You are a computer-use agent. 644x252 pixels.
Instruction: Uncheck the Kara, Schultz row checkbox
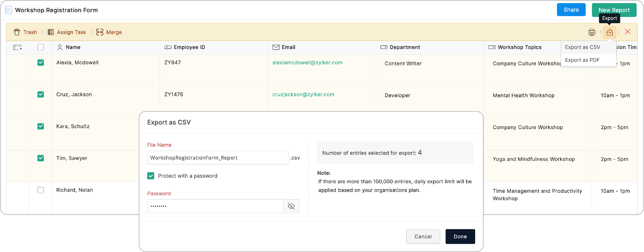pyautogui.click(x=41, y=126)
